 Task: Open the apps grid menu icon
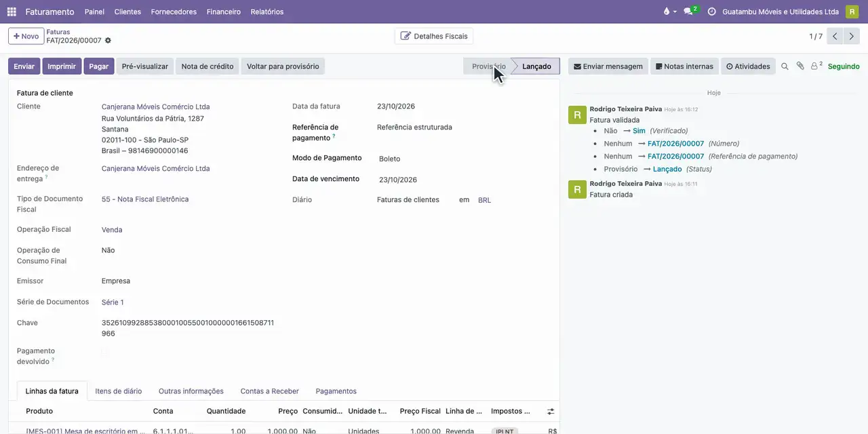point(12,12)
